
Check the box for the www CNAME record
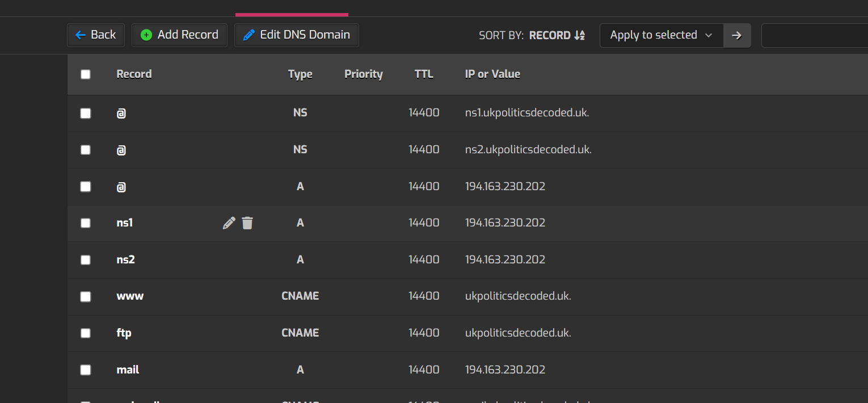point(86,297)
